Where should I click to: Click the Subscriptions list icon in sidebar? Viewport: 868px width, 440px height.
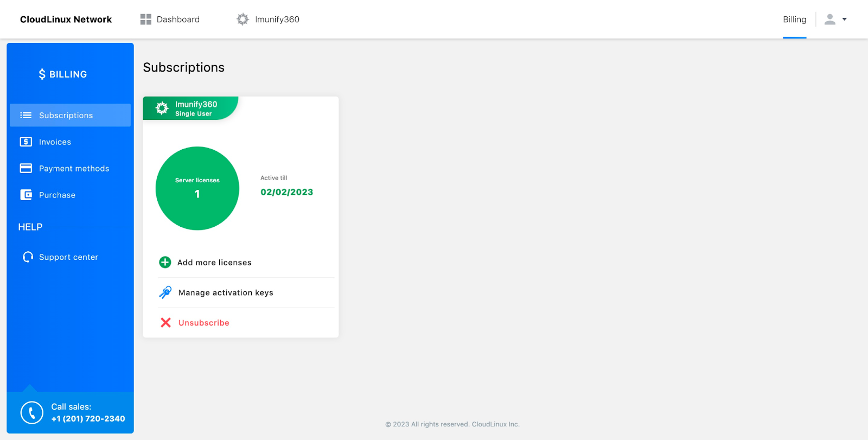(x=25, y=115)
